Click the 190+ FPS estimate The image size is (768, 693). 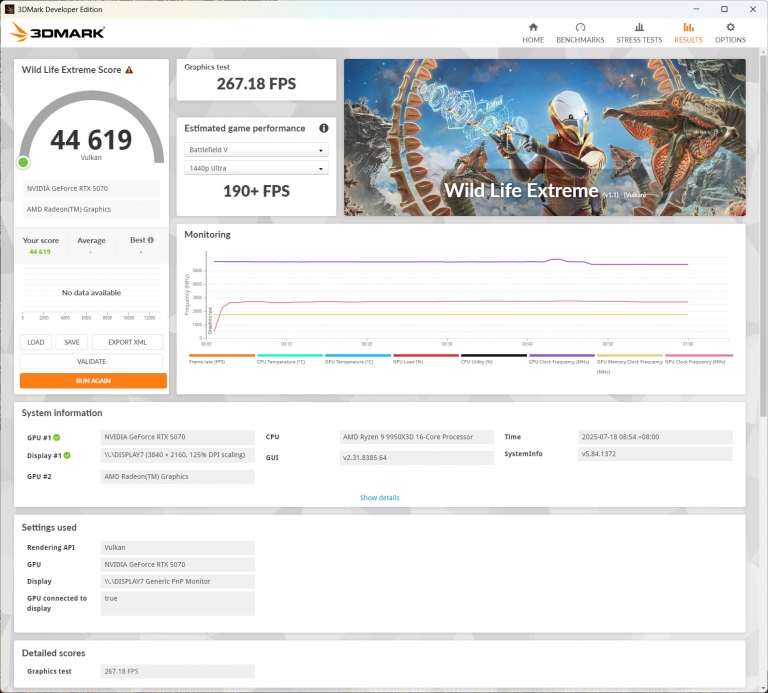point(256,191)
